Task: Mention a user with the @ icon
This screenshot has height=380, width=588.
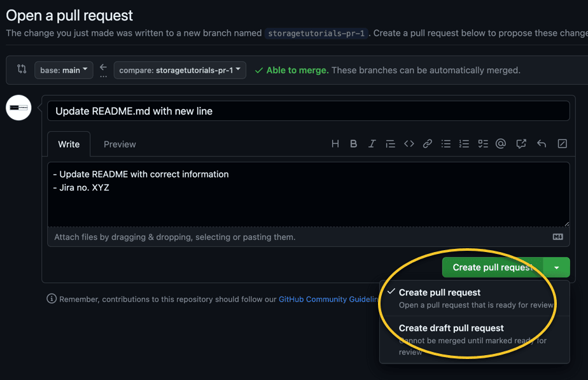Action: (501, 144)
